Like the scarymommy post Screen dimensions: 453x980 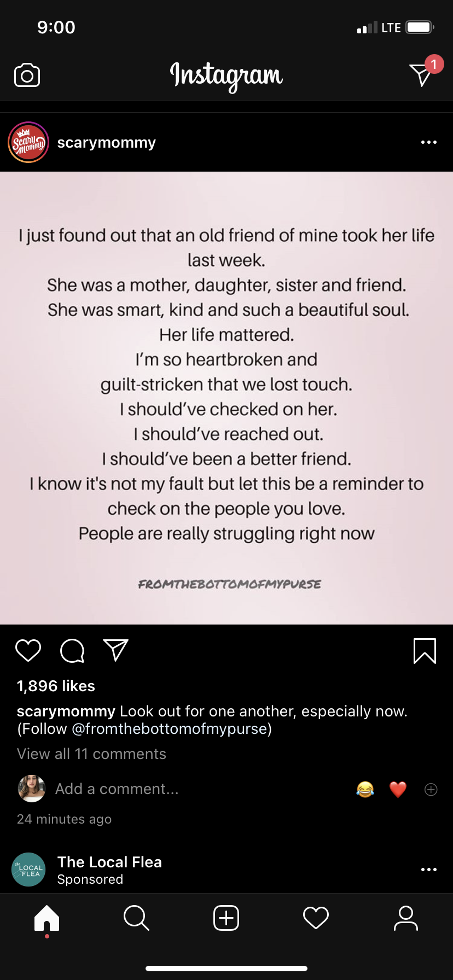(x=28, y=650)
